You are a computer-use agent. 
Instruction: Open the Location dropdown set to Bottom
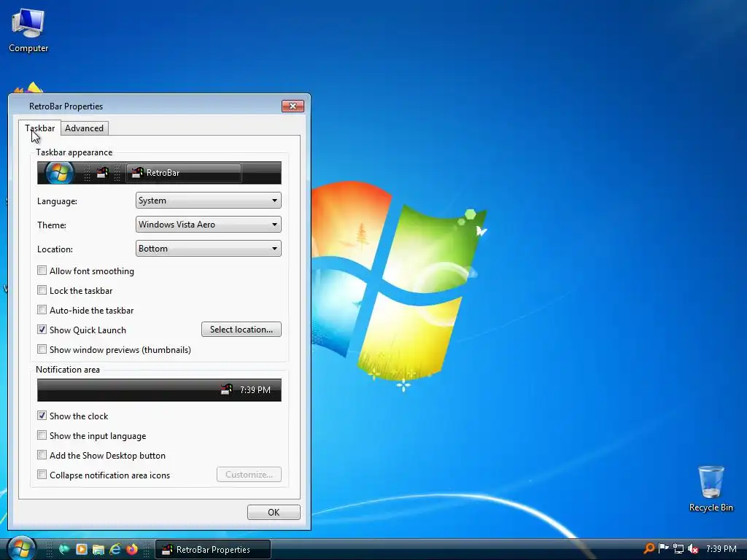(208, 249)
